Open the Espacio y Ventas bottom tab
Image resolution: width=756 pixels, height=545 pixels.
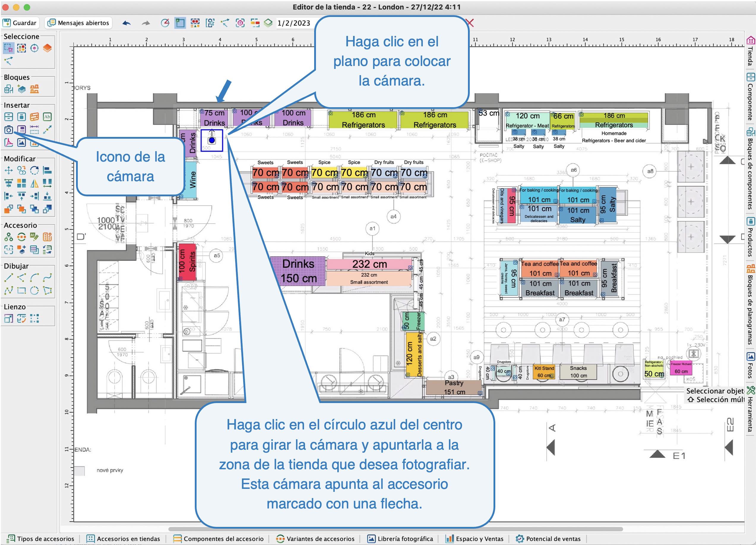(475, 539)
